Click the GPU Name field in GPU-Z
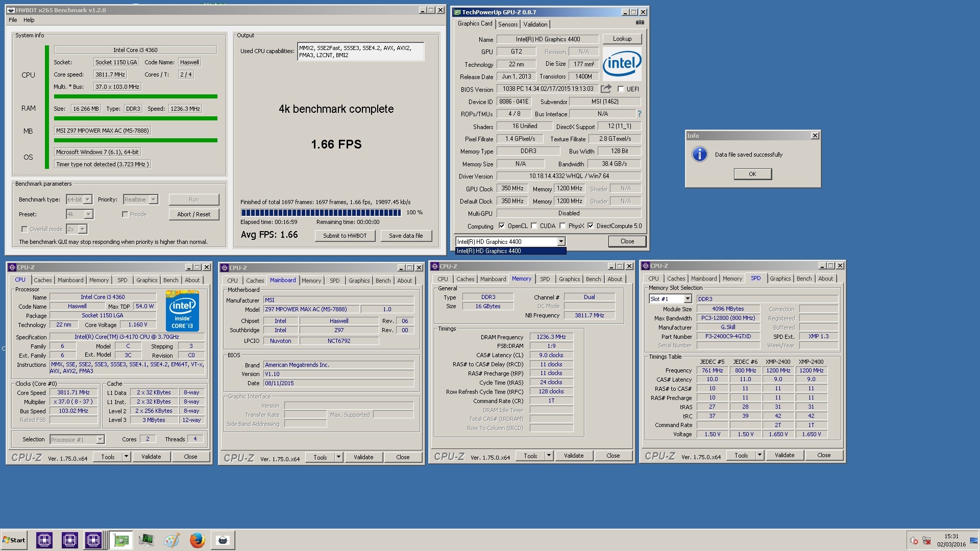Image resolution: width=980 pixels, height=551 pixels. [548, 39]
